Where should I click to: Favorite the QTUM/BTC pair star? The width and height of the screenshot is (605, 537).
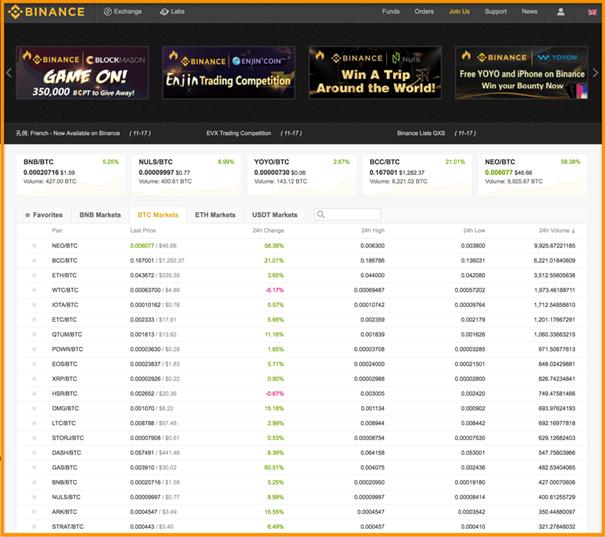tap(34, 334)
